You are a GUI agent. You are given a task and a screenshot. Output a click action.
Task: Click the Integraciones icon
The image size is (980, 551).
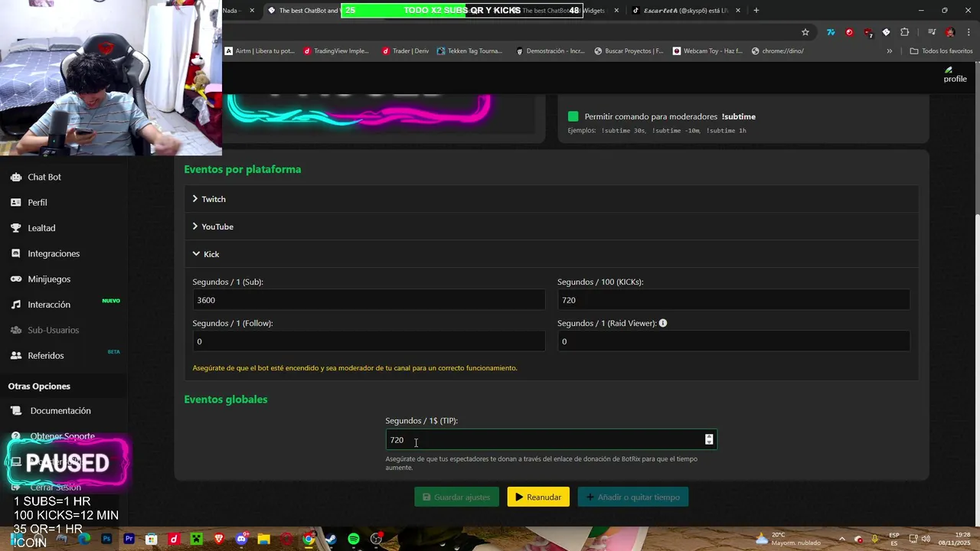16,253
